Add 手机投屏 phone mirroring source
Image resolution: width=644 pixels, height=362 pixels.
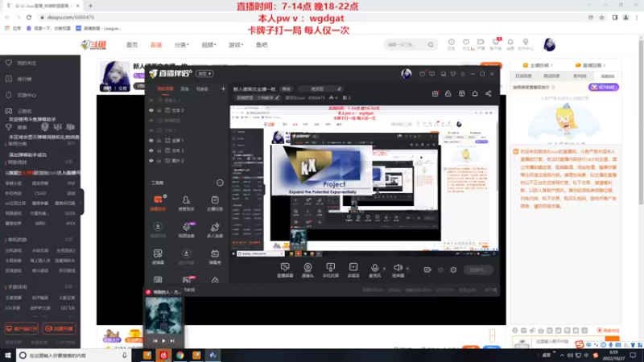click(x=331, y=270)
